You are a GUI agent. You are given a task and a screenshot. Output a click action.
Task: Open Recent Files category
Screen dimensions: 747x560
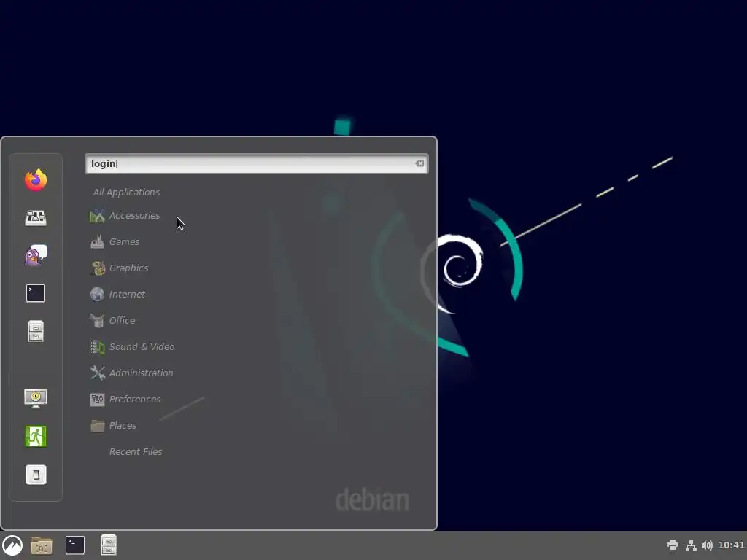click(135, 451)
